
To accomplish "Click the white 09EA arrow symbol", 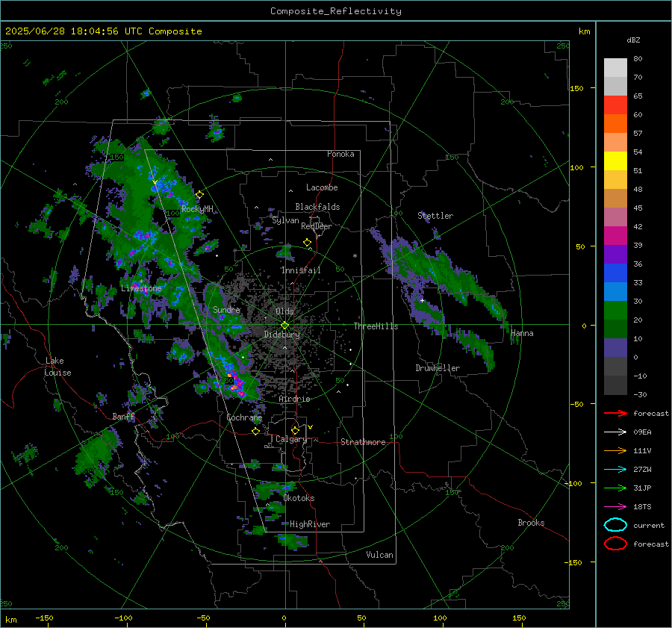I will click(615, 432).
